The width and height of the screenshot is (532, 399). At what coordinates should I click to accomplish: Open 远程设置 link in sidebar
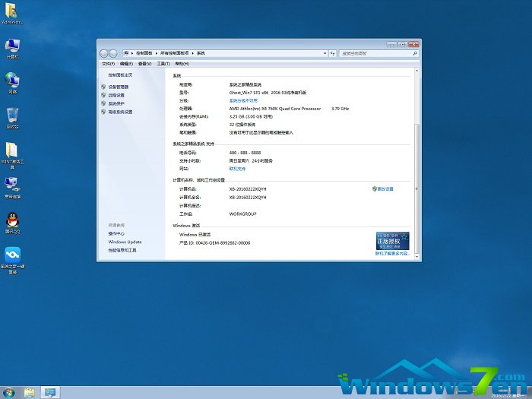pyautogui.click(x=116, y=95)
